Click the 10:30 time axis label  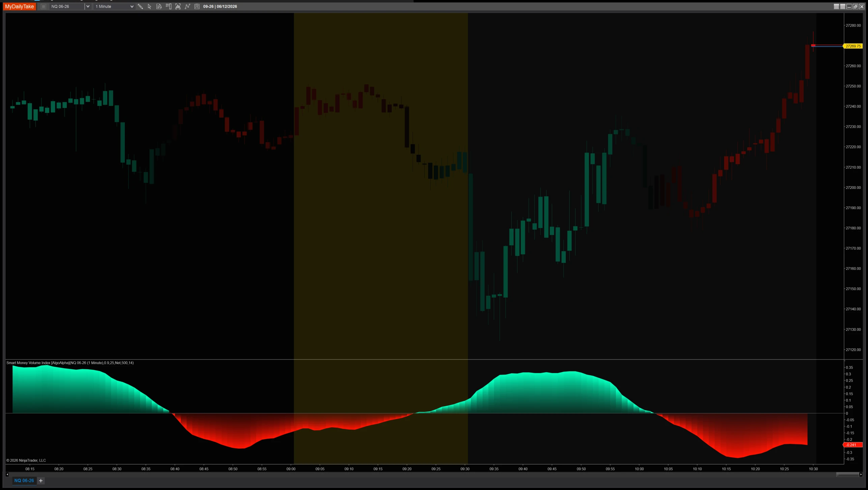tap(813, 469)
